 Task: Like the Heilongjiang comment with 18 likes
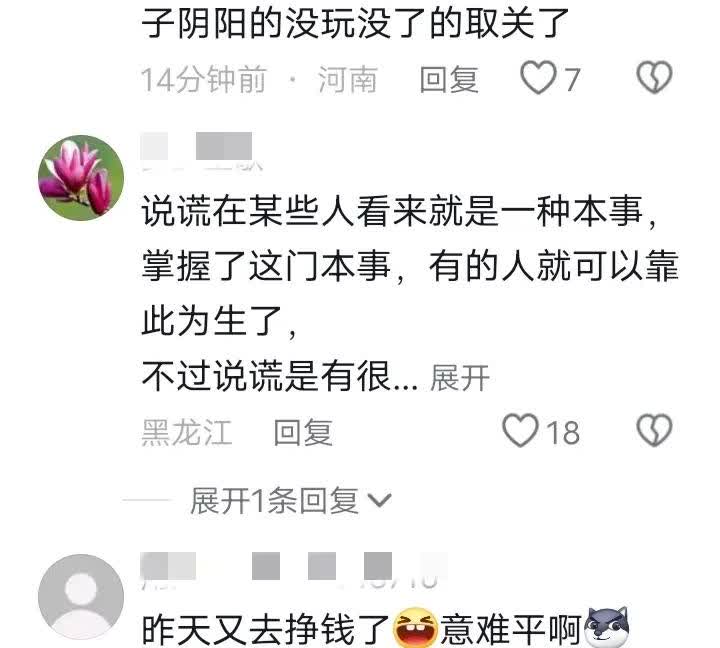tap(520, 430)
